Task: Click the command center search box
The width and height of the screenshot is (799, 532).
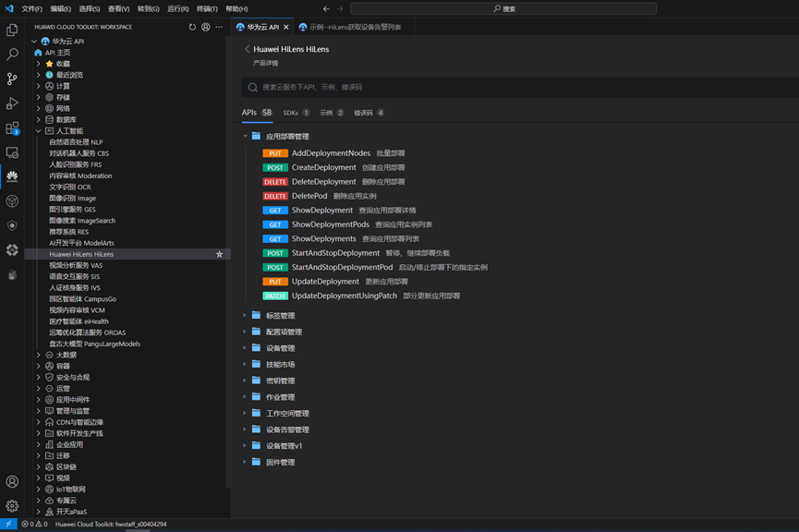Action: pos(503,8)
